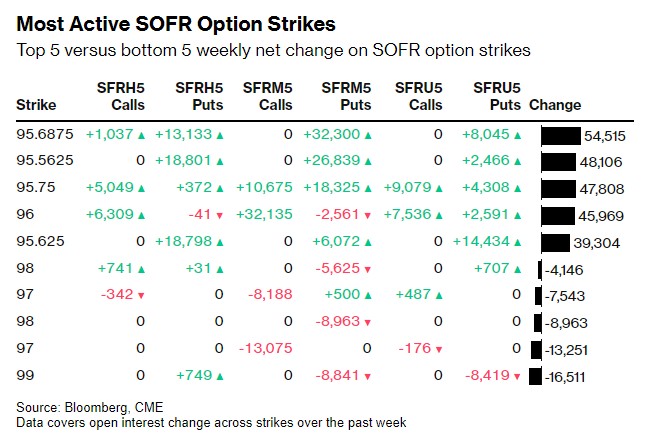Screen dimensions: 656x446
Task: Select the green up arrow next to +14,434
Action: click(x=515, y=241)
